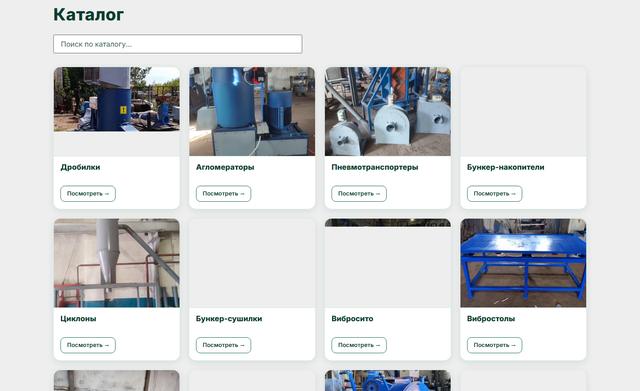
Task: Select the Агломераторы category title
Action: (225, 167)
